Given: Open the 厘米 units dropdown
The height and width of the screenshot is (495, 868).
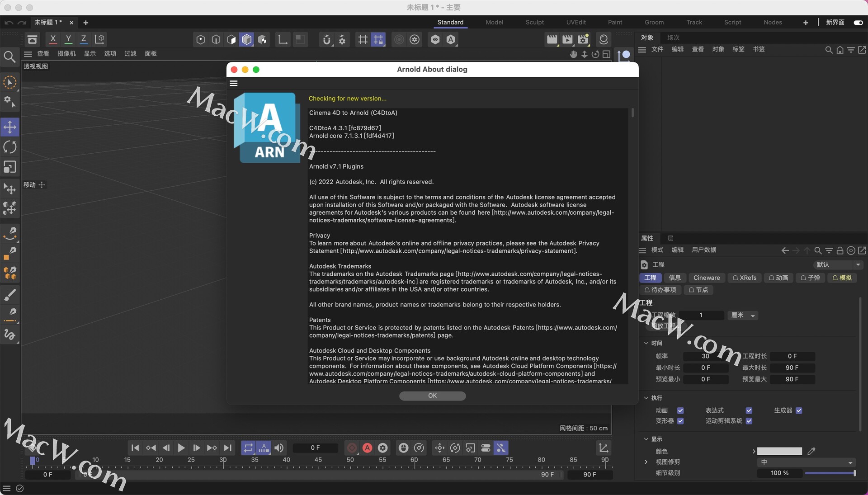Looking at the screenshot, I should point(742,316).
